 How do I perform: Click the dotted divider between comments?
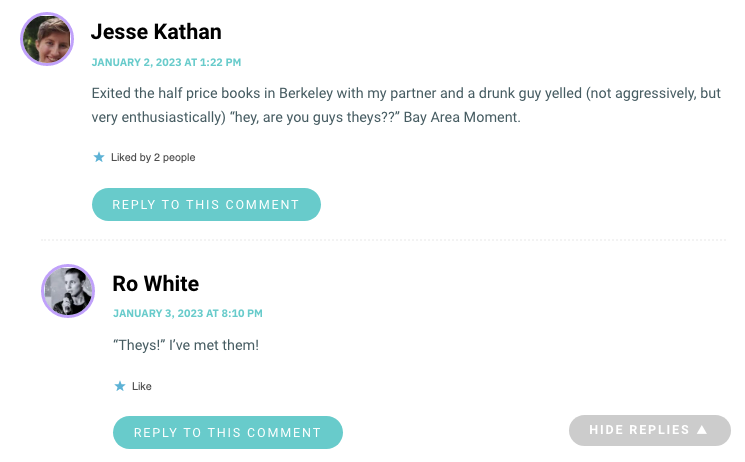(x=383, y=241)
